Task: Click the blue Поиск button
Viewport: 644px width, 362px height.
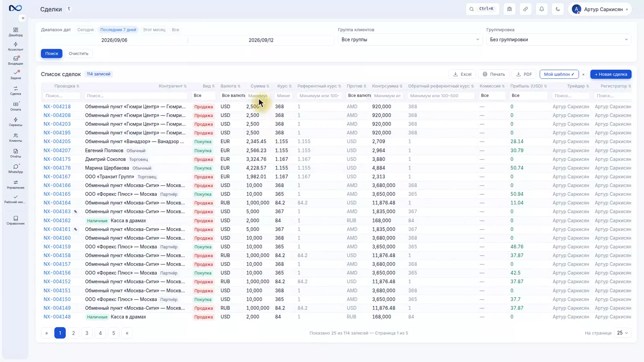Action: coord(52,53)
